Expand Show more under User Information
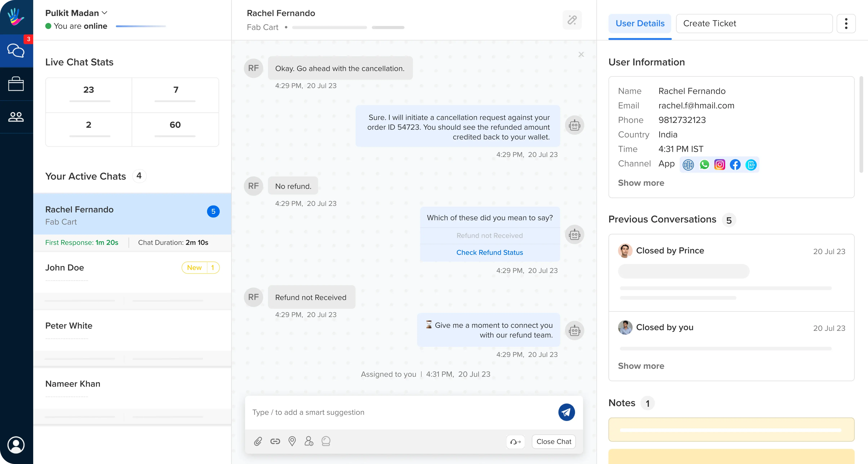This screenshot has width=868, height=464. 641,183
